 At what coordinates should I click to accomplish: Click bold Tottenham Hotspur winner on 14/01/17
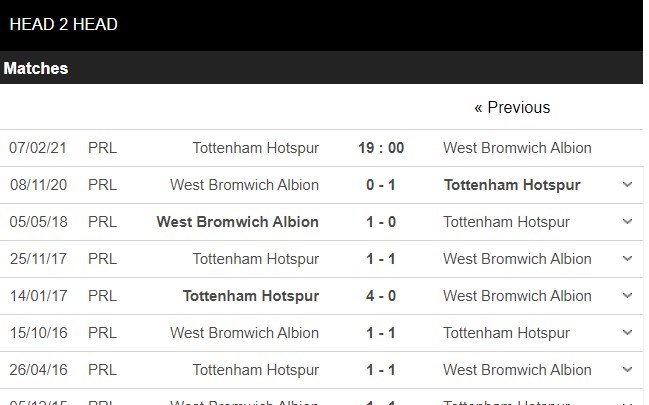click(251, 296)
